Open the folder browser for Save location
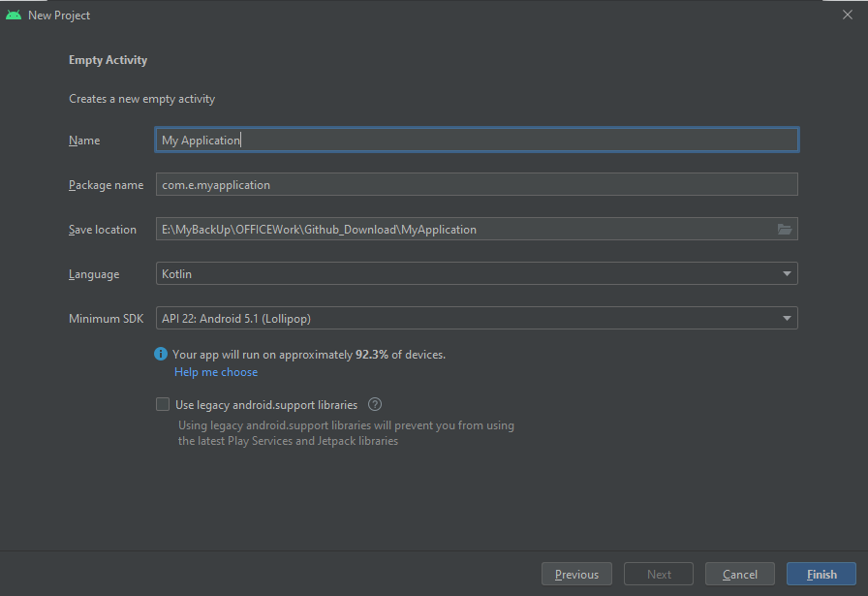 (x=787, y=229)
